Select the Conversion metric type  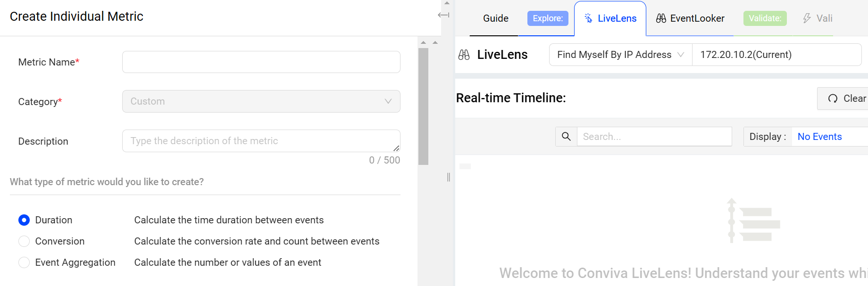coord(24,241)
